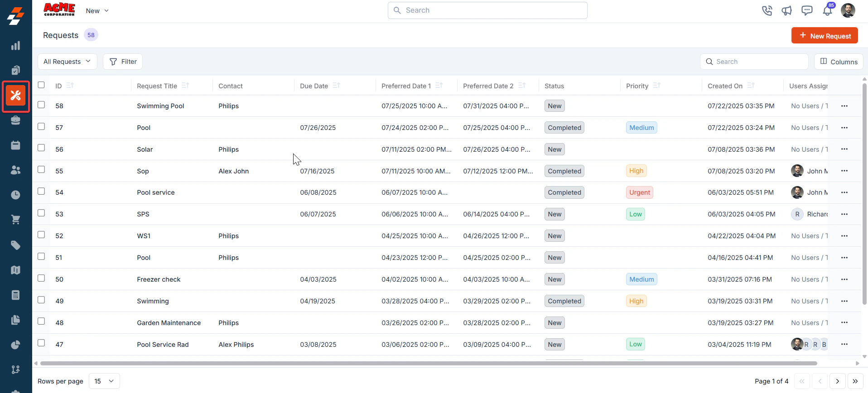The height and width of the screenshot is (393, 868).
Task: Open the contacts people sidebar icon
Action: tap(15, 170)
